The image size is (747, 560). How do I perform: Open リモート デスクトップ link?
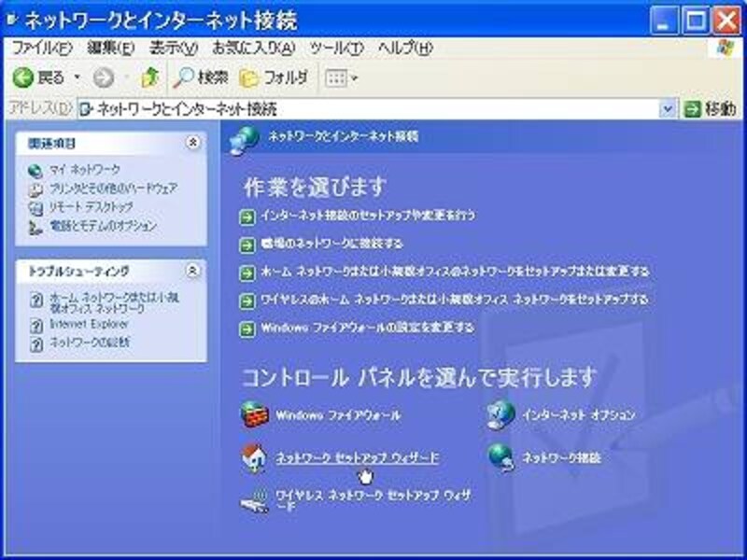coord(91,207)
